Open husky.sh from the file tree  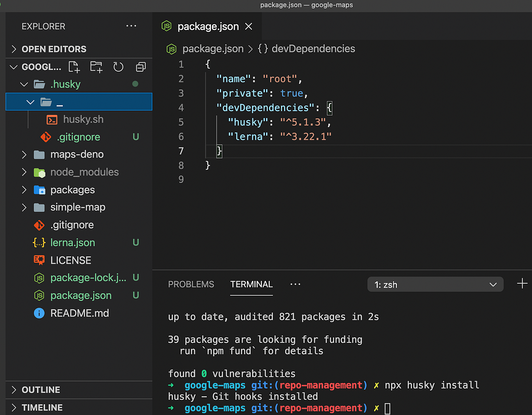pos(83,119)
